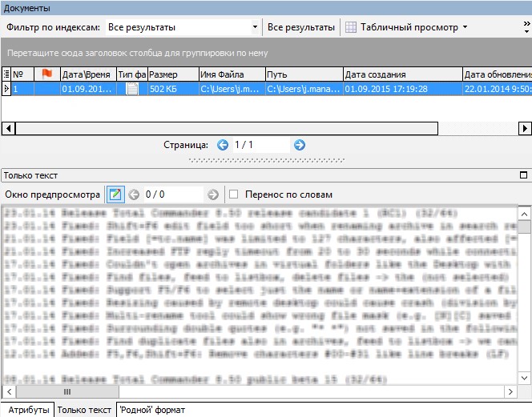Click the text file type icon in row 1
The width and height of the screenshot is (532, 417).
[132, 89]
